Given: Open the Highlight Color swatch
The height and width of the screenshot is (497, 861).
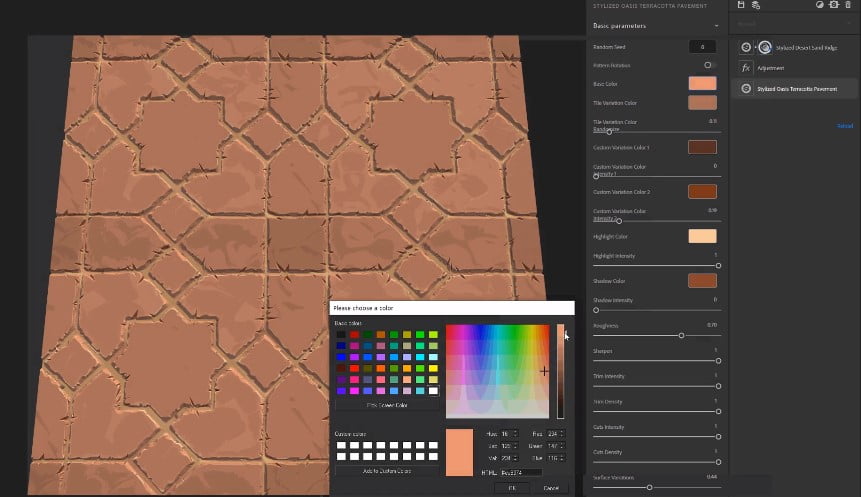Looking at the screenshot, I should coord(702,236).
